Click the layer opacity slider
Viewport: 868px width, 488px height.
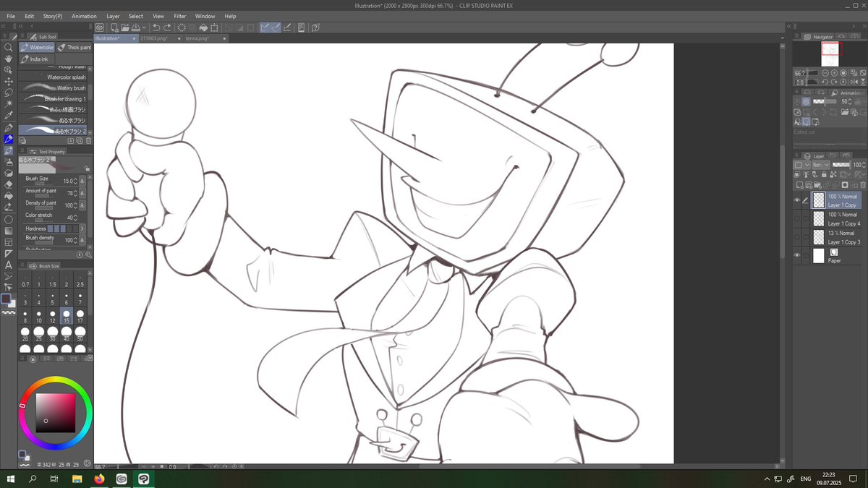pyautogui.click(x=841, y=165)
